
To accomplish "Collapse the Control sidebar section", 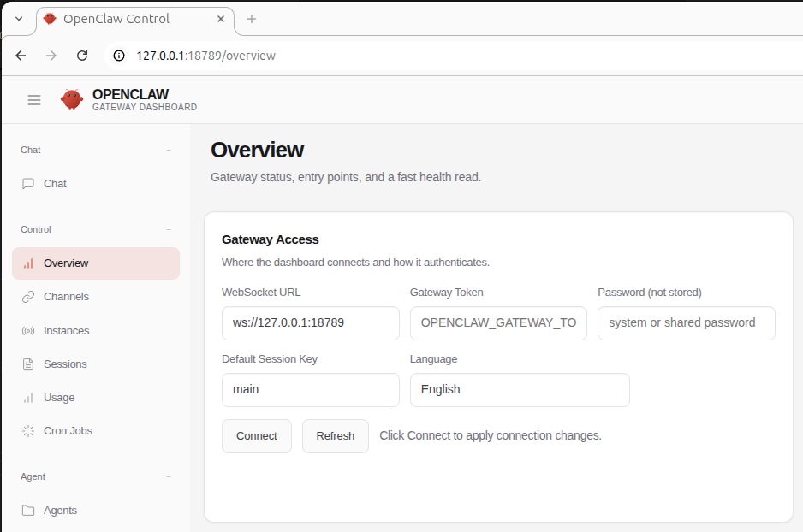I will 169,230.
